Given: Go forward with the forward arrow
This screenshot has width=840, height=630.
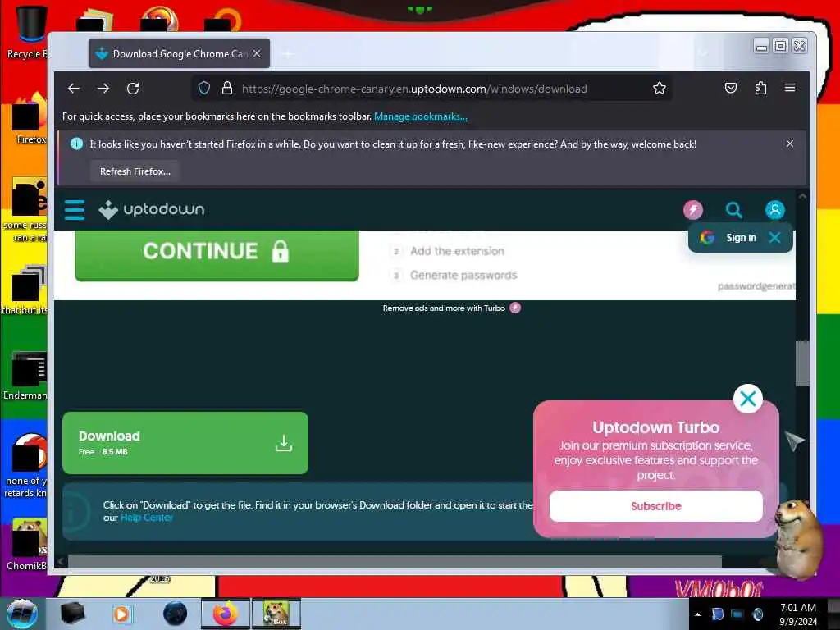Looking at the screenshot, I should (103, 89).
